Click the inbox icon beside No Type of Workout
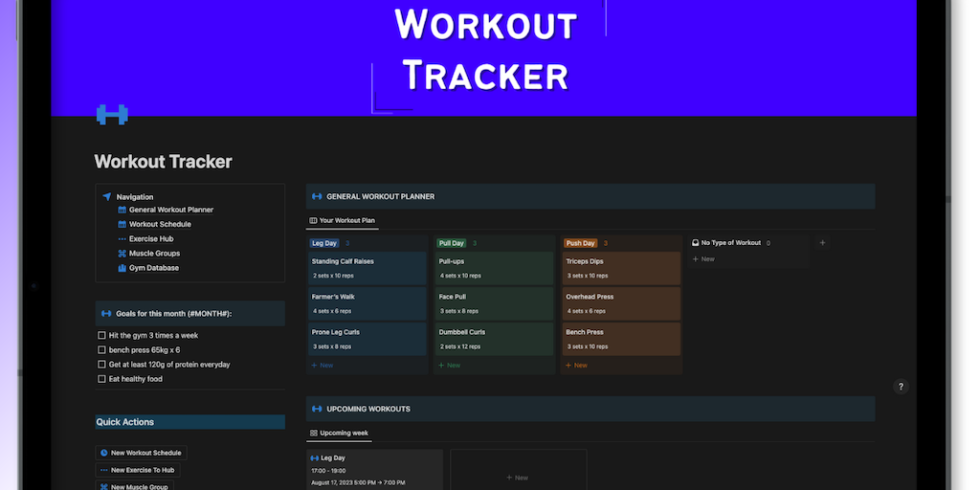Viewport: 980px width, 490px height. click(x=696, y=243)
